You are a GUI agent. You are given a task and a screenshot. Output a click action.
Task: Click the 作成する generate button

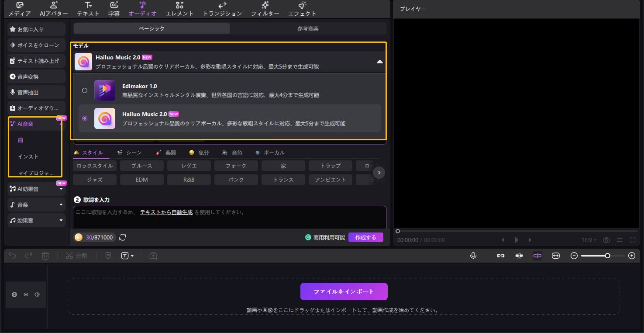coord(365,237)
